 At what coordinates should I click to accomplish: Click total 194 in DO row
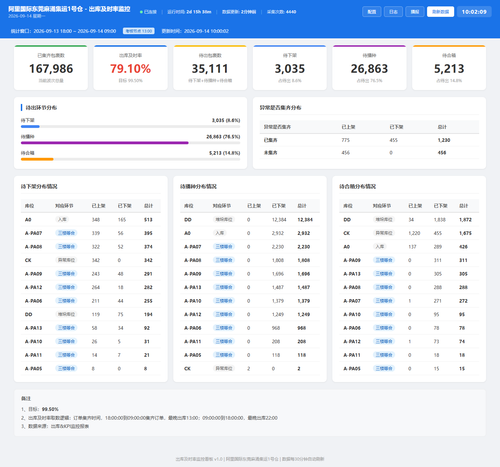coord(148,314)
